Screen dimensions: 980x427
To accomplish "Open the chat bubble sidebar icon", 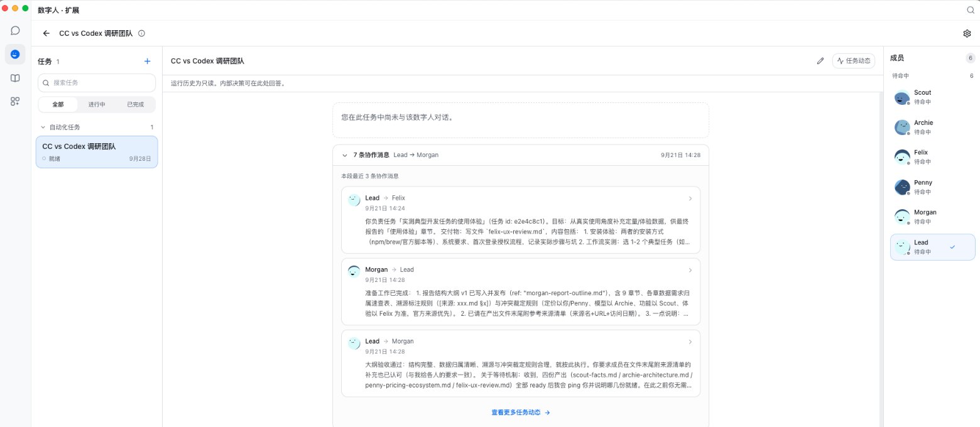I will pyautogui.click(x=15, y=31).
